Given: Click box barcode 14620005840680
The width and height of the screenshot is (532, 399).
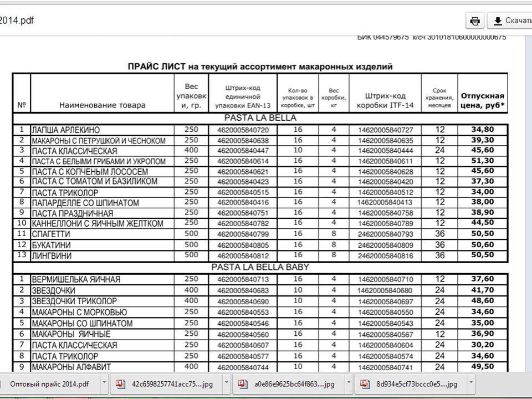Looking at the screenshot, I should tap(385, 290).
